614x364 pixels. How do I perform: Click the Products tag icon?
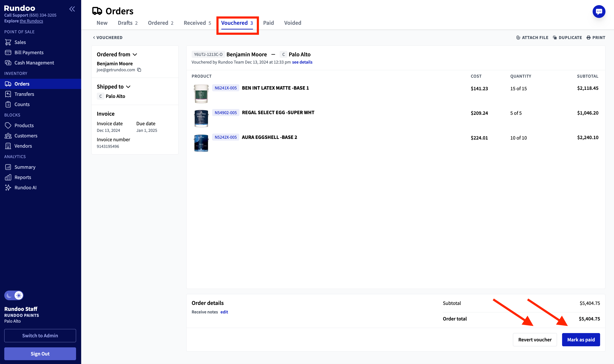pyautogui.click(x=8, y=126)
